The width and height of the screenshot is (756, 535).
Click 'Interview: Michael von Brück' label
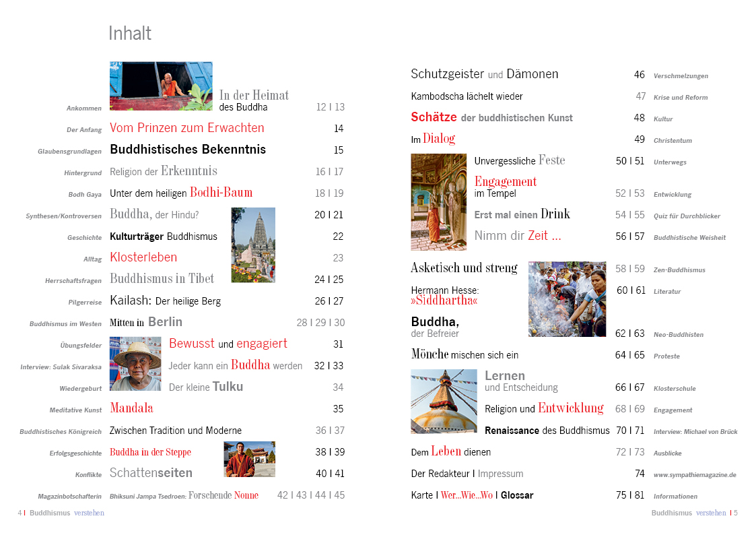695,432
